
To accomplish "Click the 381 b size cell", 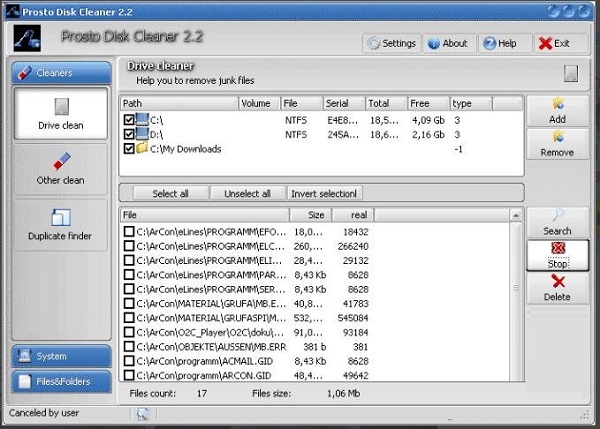I will tap(315, 347).
